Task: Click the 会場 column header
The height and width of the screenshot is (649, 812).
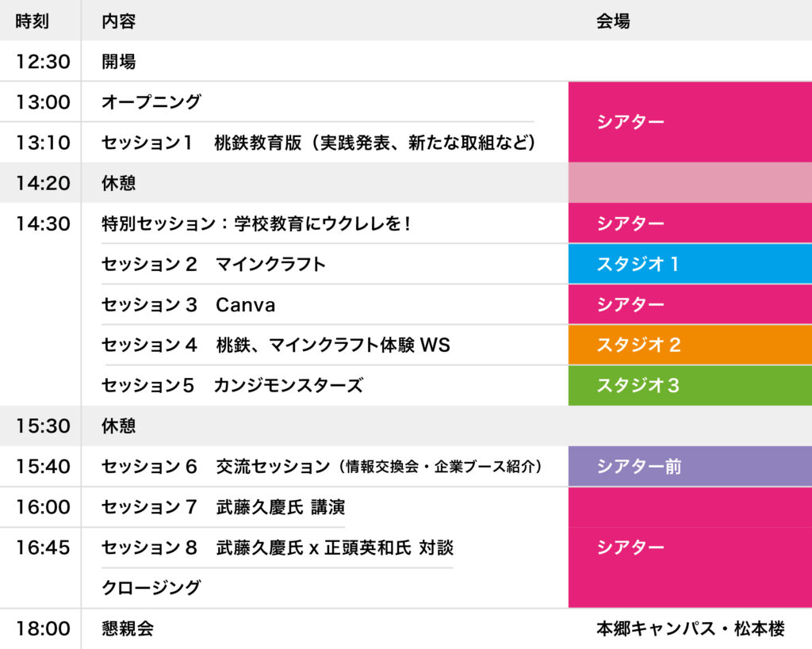Action: pos(613,21)
